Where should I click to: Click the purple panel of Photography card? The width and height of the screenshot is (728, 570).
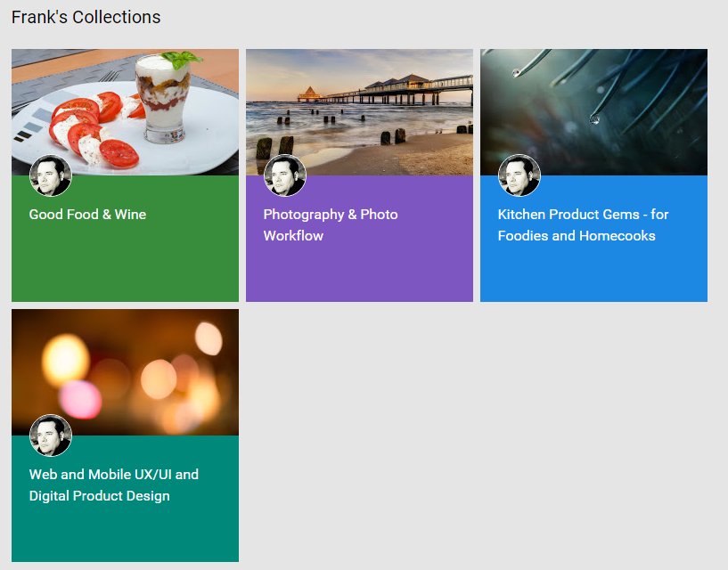[x=359, y=267]
